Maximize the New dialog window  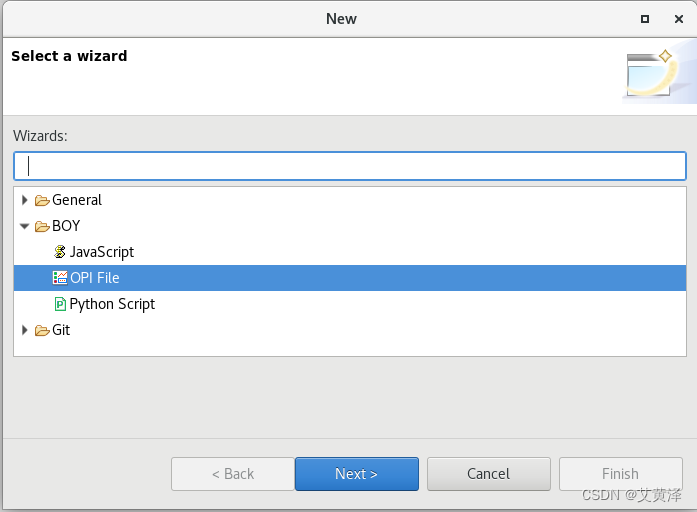645,19
